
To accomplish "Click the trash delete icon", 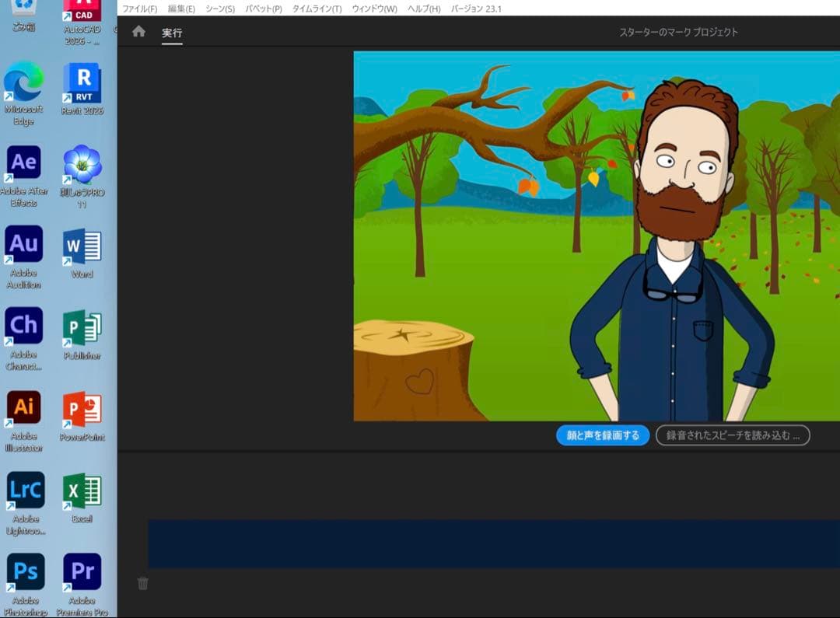I will (x=142, y=583).
